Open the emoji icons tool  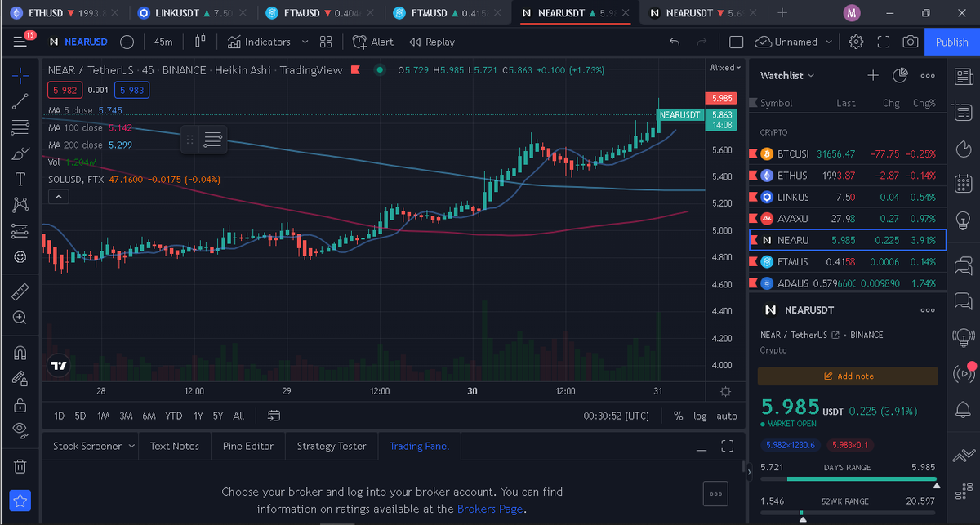coord(20,256)
